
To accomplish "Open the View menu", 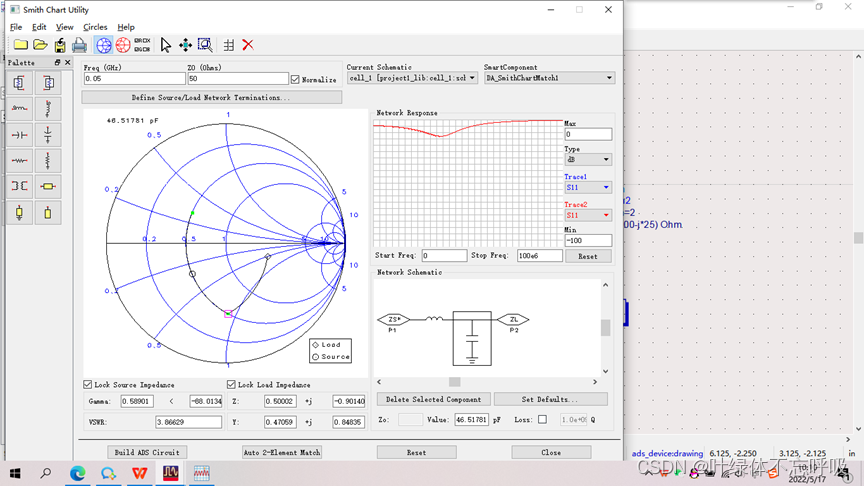I will tap(64, 27).
